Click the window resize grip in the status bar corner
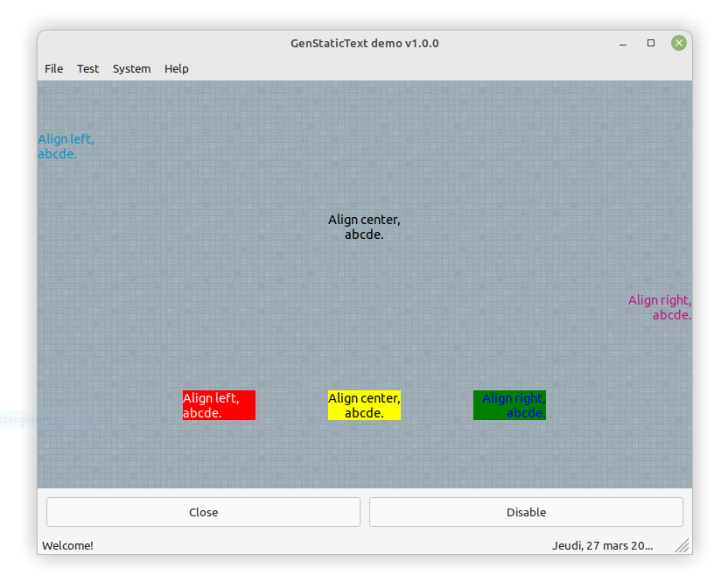Screen dimensions: 728x582 pyautogui.click(x=682, y=546)
